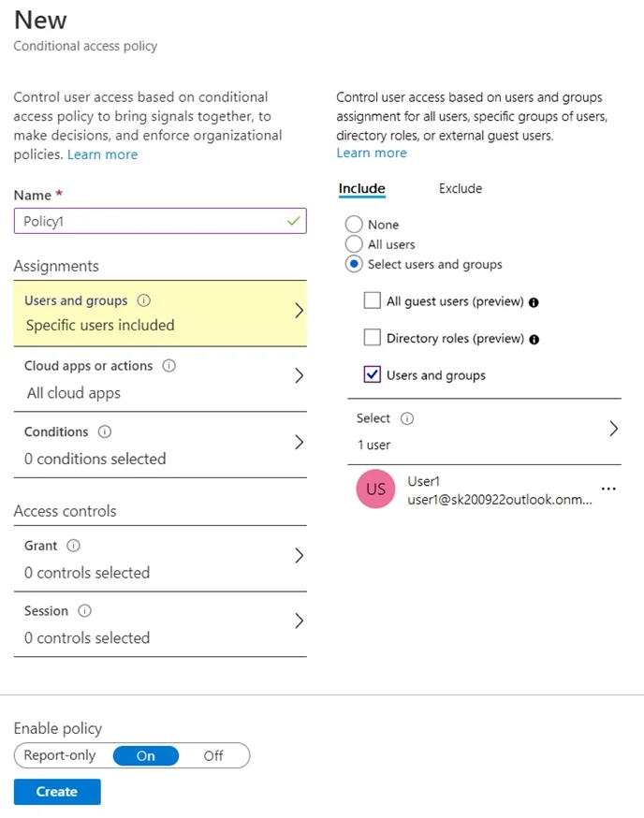
Task: Switch to the Exclude tab
Action: click(461, 188)
